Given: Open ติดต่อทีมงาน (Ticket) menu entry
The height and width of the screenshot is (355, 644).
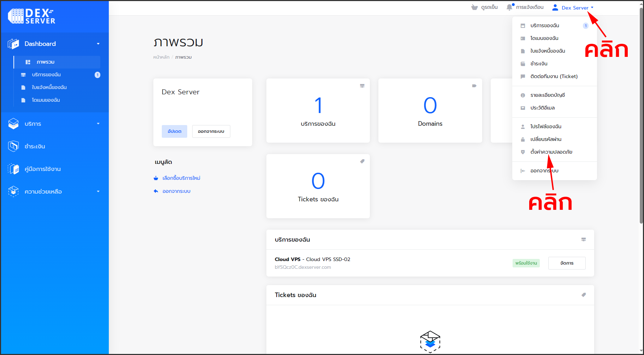Looking at the screenshot, I should (x=554, y=76).
